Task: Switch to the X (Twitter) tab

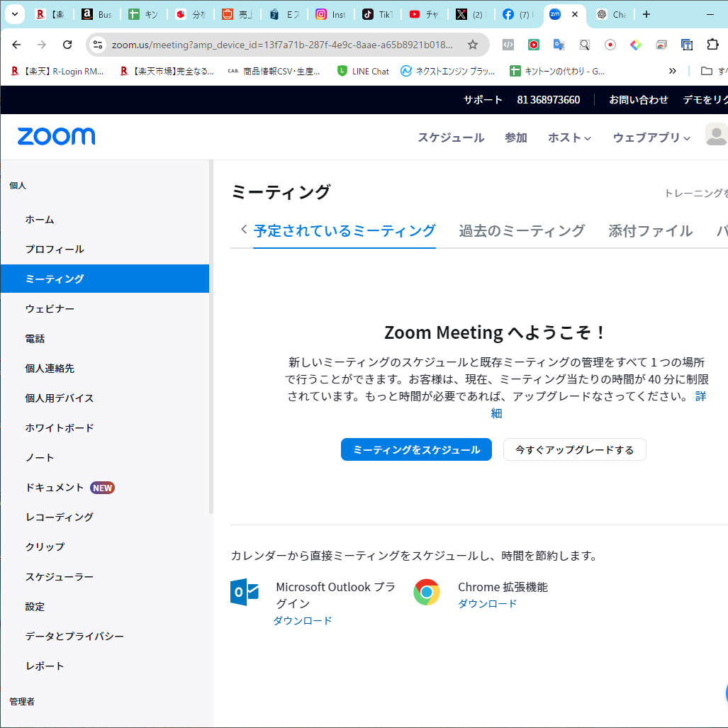Action: (471, 14)
